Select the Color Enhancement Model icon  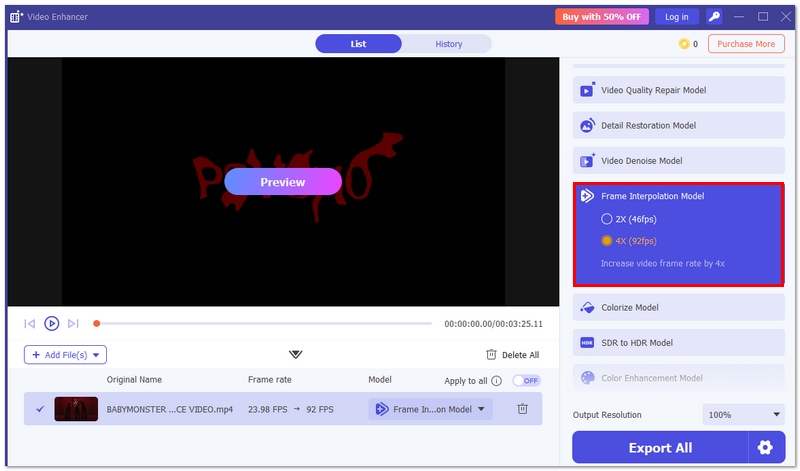(x=587, y=378)
